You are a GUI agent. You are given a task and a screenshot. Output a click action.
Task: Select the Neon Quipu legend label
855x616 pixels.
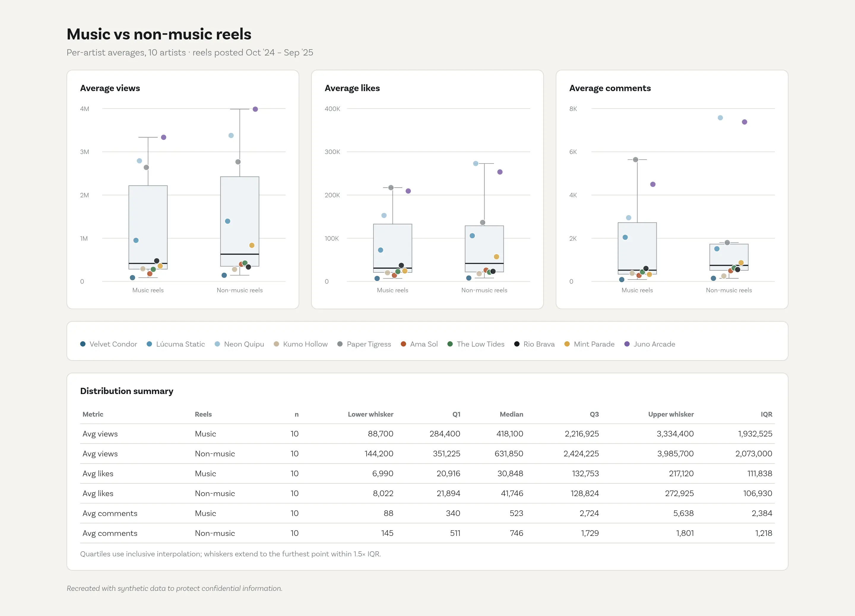coord(244,344)
